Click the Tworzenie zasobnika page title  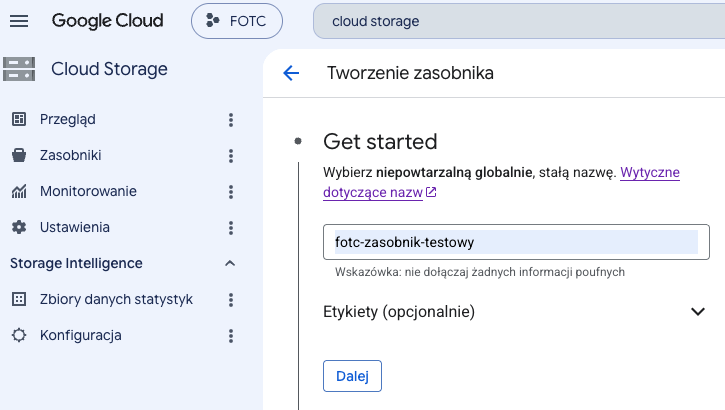[x=410, y=73]
